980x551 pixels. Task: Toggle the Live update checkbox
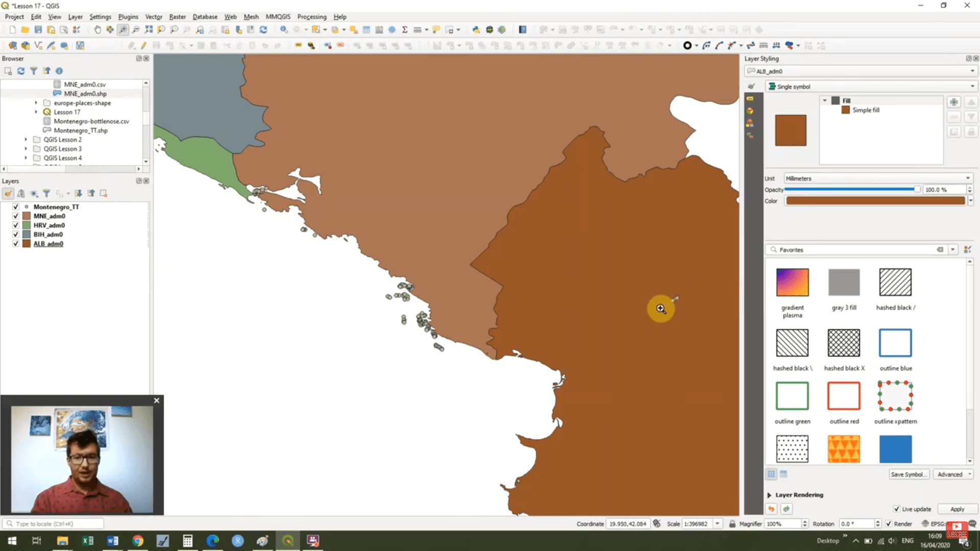pyautogui.click(x=896, y=509)
